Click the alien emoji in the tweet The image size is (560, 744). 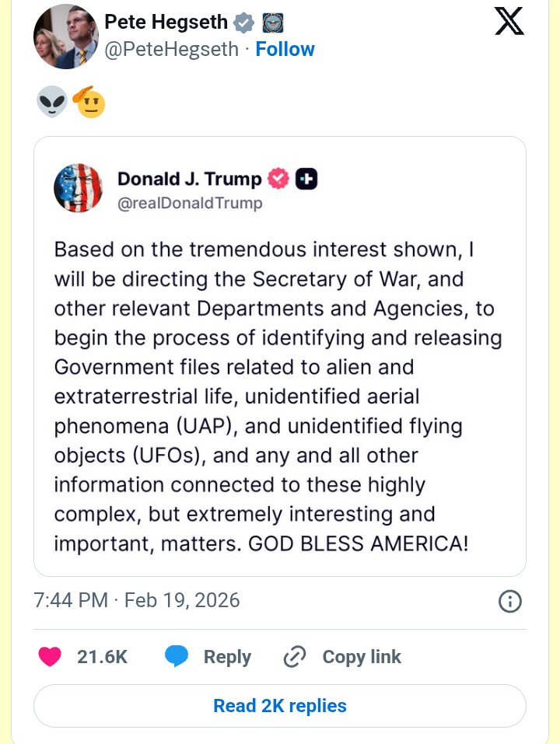tap(52, 103)
